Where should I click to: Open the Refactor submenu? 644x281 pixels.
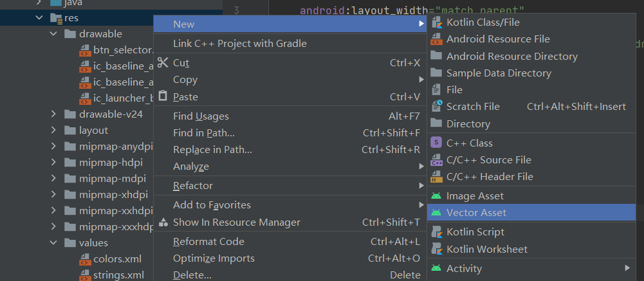tap(290, 186)
